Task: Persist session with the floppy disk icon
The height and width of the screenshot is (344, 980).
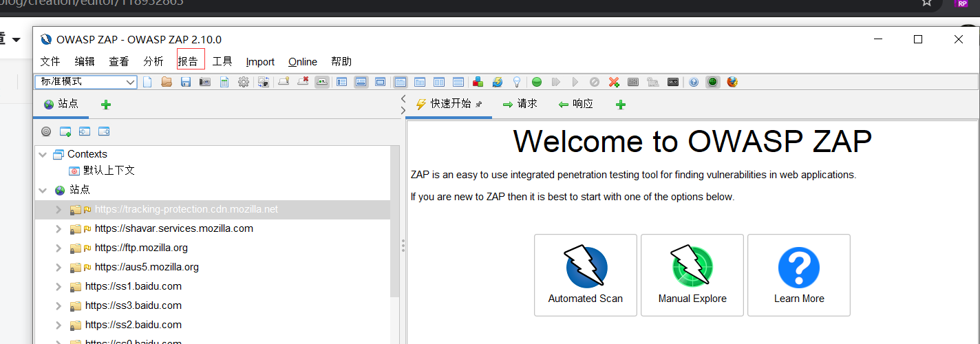Action: click(186, 82)
